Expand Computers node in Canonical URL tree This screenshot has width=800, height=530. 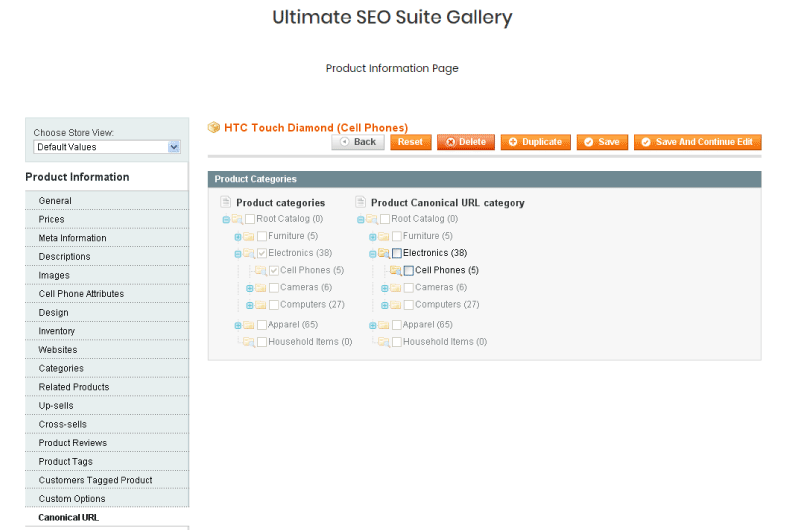[385, 306]
